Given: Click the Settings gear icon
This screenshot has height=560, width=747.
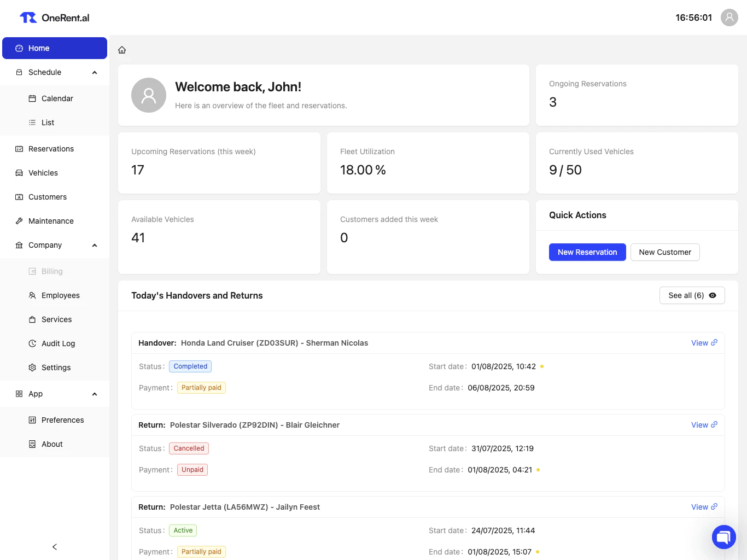Looking at the screenshot, I should [x=32, y=367].
